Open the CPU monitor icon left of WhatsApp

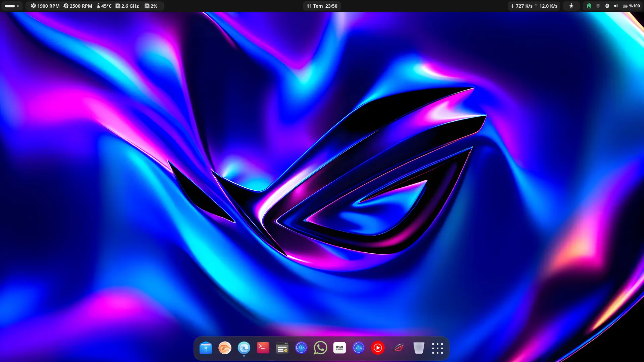point(301,348)
